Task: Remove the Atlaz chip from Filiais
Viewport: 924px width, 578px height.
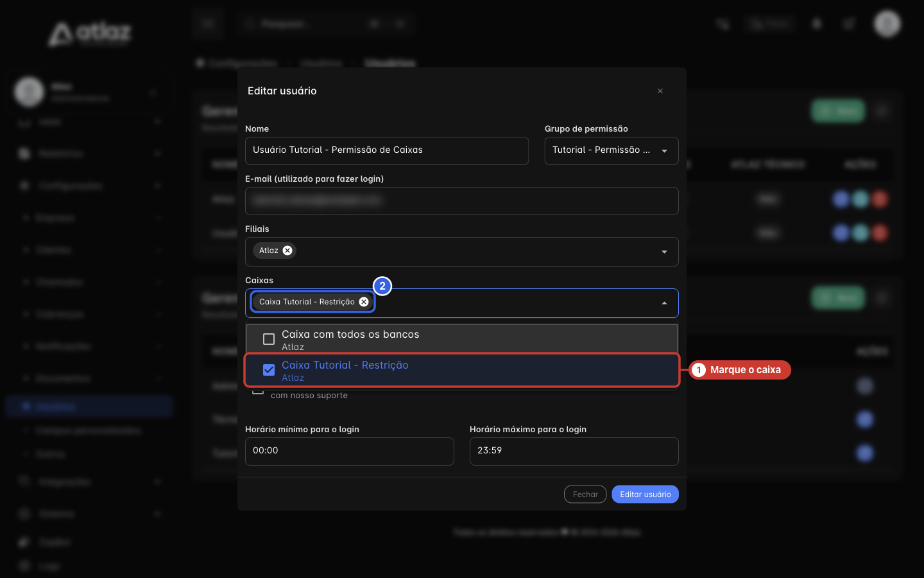Action: [287, 250]
